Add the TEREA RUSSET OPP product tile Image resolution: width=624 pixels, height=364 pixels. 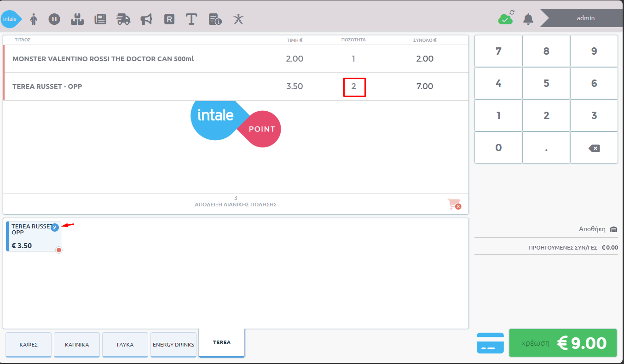[34, 236]
